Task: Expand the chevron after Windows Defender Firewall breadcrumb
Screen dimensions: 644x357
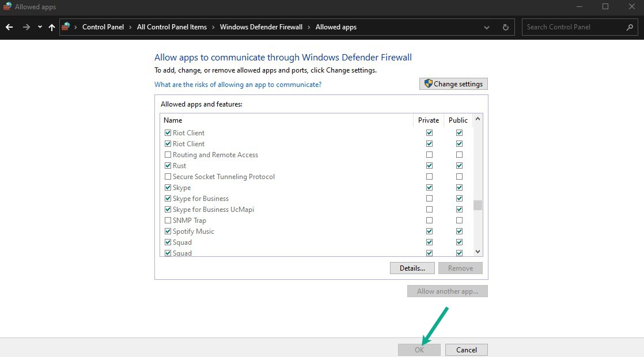Action: pos(309,27)
